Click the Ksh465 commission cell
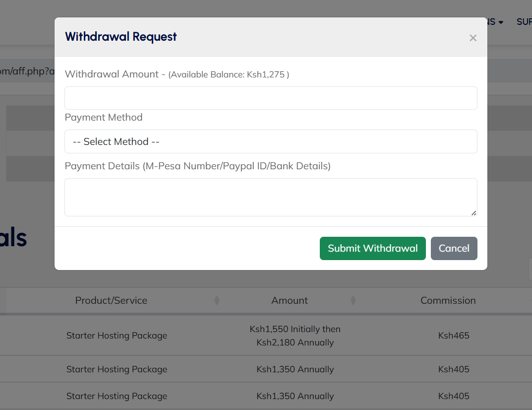 coord(454,335)
